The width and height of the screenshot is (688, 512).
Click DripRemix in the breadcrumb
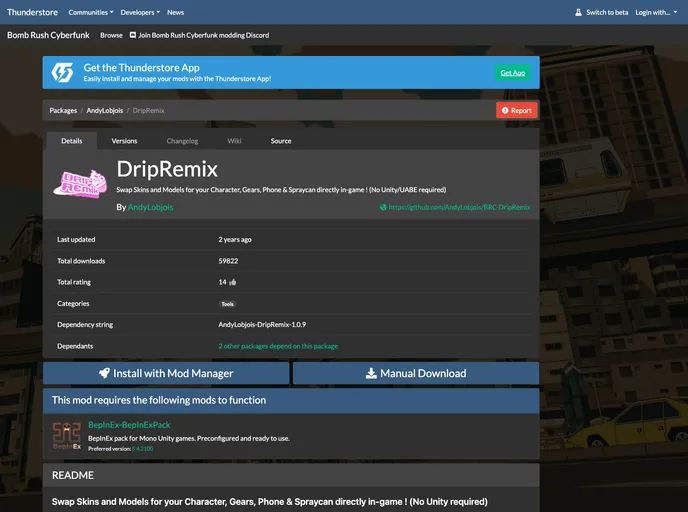pyautogui.click(x=148, y=111)
